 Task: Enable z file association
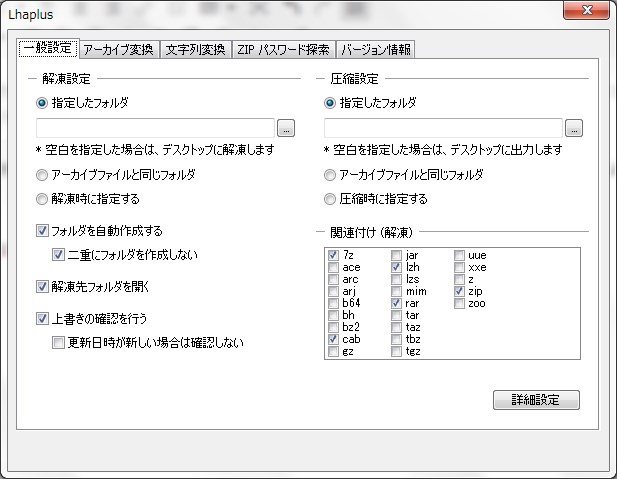[459, 279]
